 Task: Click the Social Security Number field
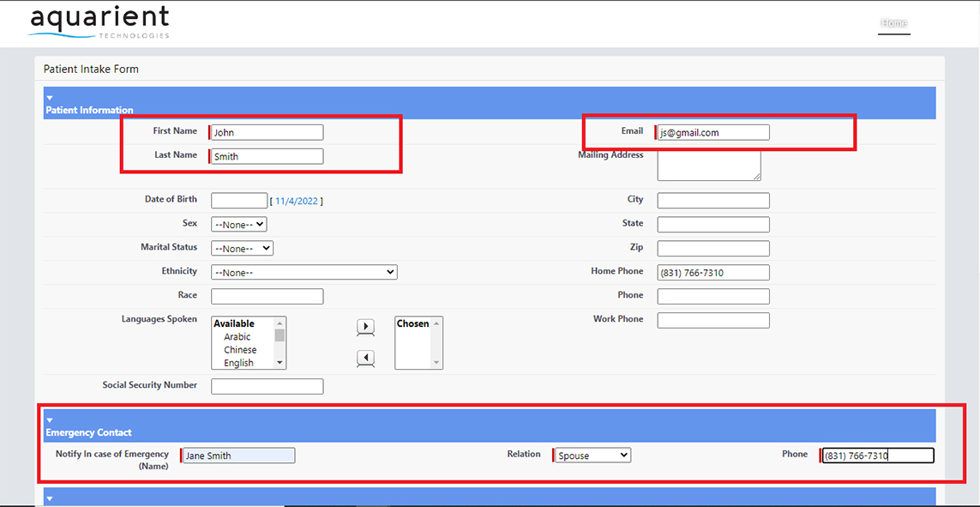tap(268, 386)
